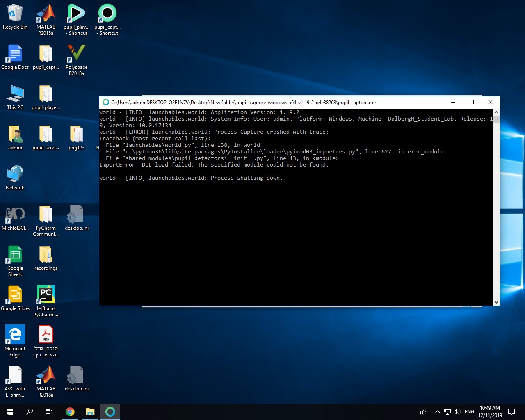Image resolution: width=525 pixels, height=420 pixels.
Task: Open the volume control tray icon
Action: [457, 412]
